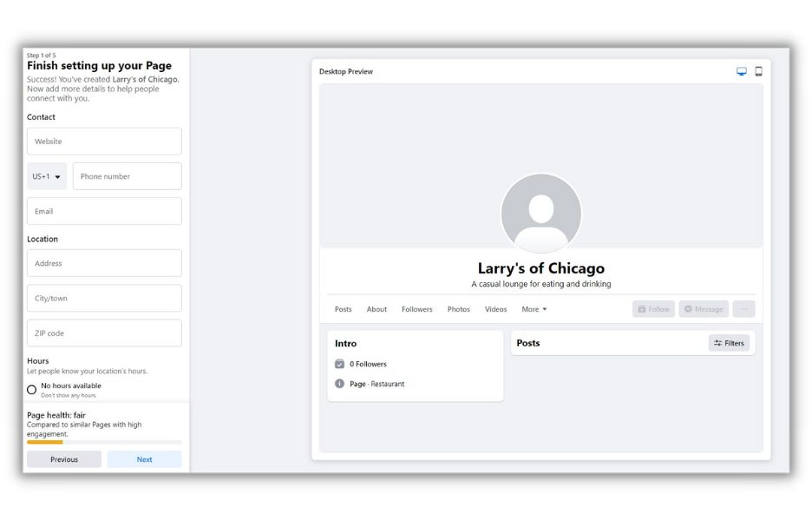Image resolution: width=812 pixels, height=521 pixels.
Task: Focus the Website input field
Action: [104, 142]
